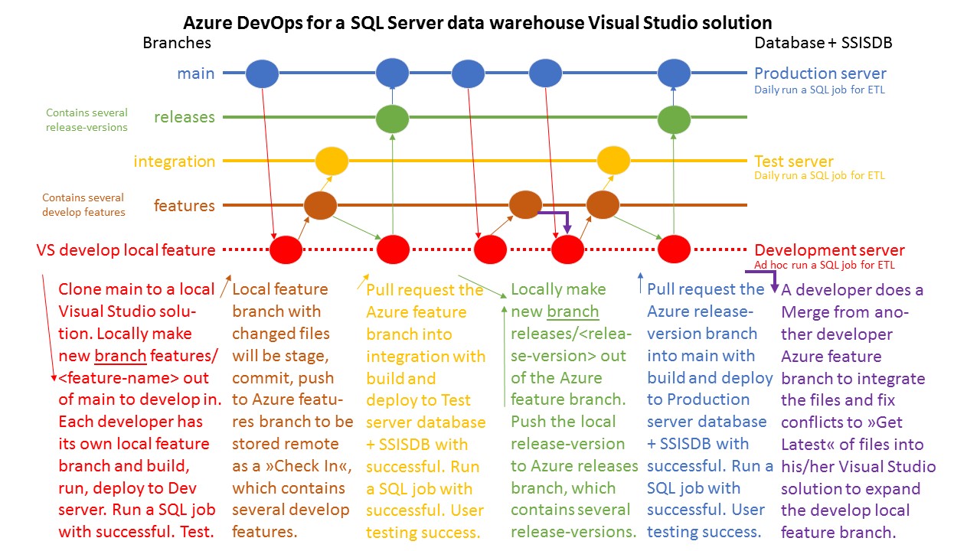Click 'Locally make' in the green paragraph

click(x=558, y=289)
